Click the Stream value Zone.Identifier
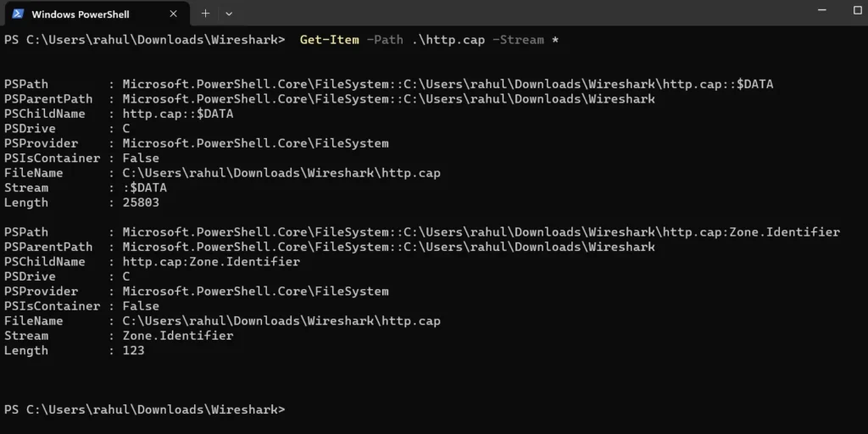 pos(178,336)
